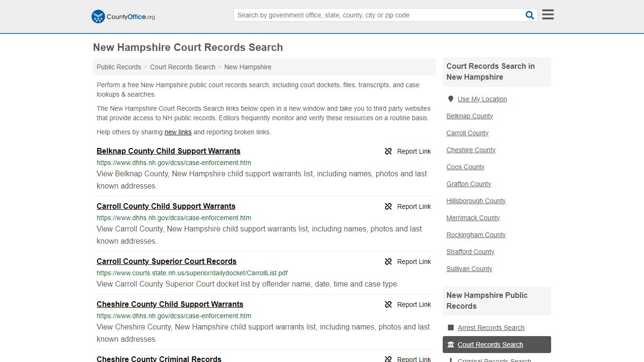Click the search magnifier icon
This screenshot has height=362, width=644.
530,15
